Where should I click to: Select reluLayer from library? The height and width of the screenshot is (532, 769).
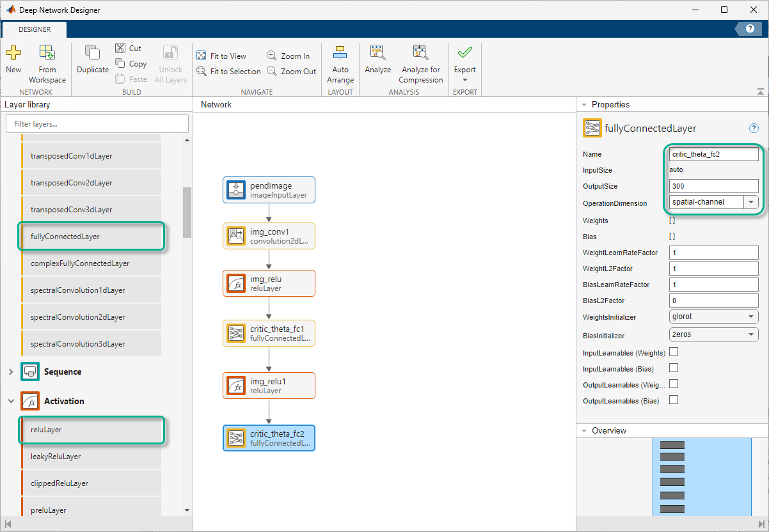pos(91,430)
